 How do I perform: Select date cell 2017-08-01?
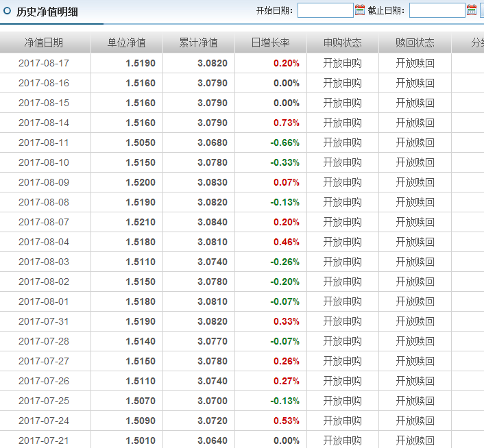[x=44, y=301]
